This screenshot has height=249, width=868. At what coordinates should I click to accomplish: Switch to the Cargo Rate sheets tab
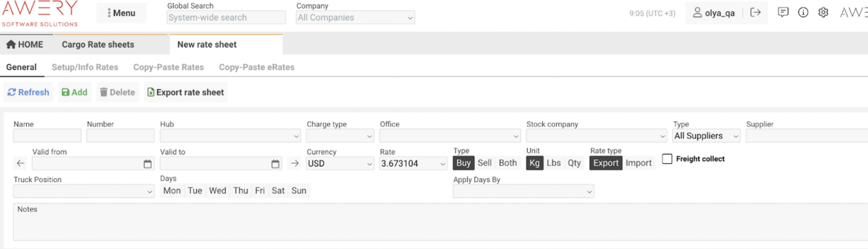click(x=98, y=44)
